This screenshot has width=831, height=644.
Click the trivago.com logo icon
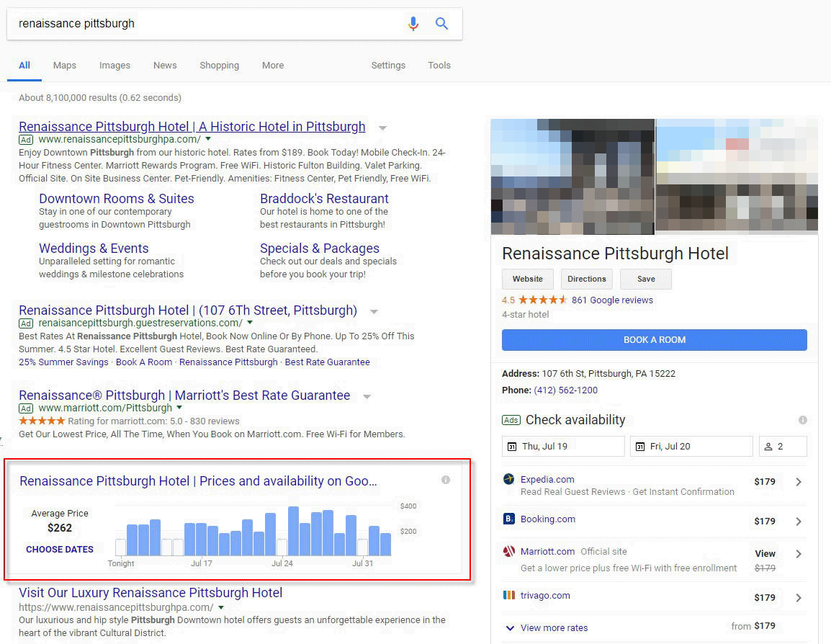pos(508,595)
